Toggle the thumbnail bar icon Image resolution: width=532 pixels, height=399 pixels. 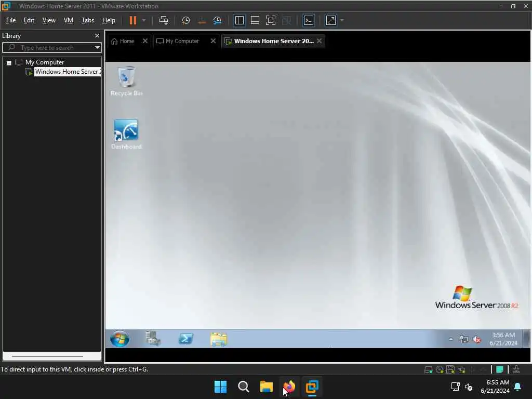(x=255, y=20)
